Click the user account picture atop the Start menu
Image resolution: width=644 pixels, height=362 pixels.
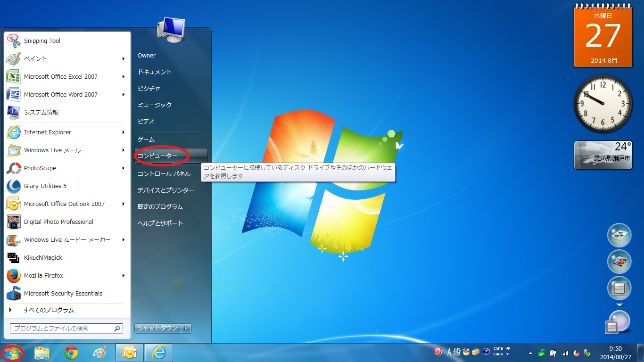(171, 30)
